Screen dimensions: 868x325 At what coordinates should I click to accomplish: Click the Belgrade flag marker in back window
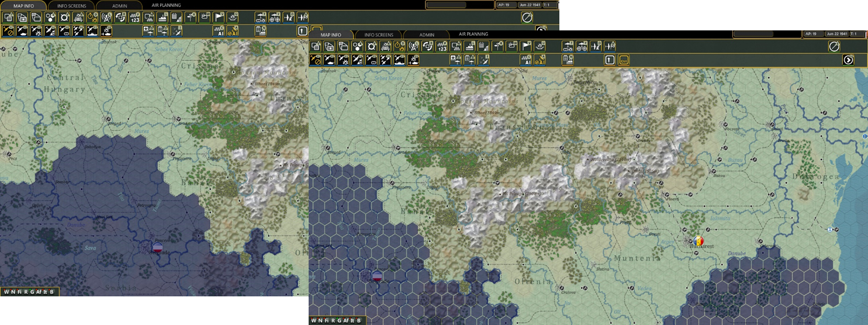click(x=157, y=247)
